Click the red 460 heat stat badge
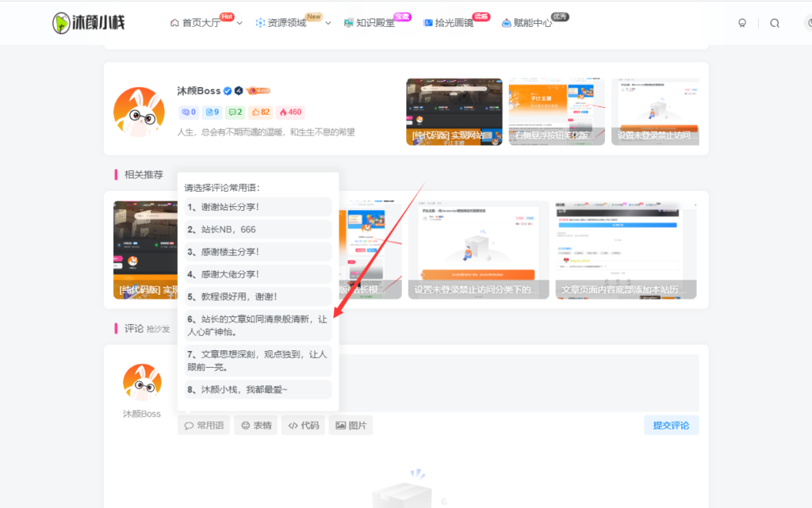Screen dimensions: 812x508 pos(290,112)
